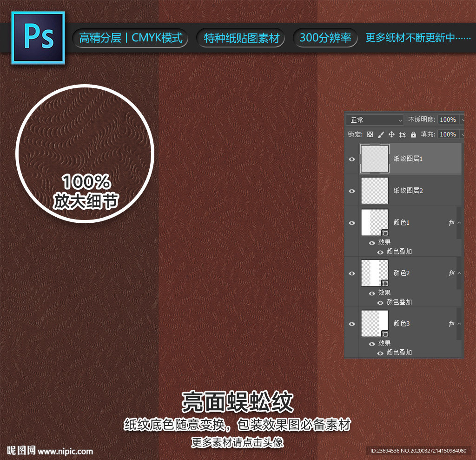
Task: Click the shape badge on 颜色3 thumbnail
Action: tap(384, 333)
